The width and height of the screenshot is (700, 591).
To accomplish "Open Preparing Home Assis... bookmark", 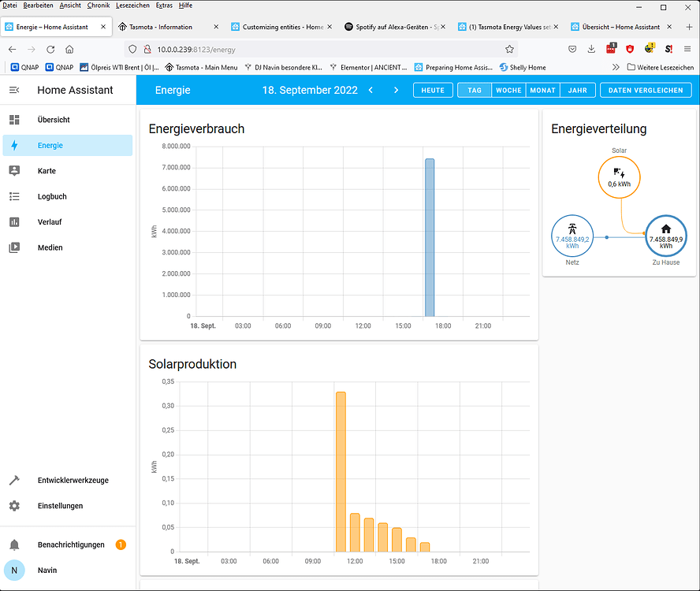I will pos(453,68).
